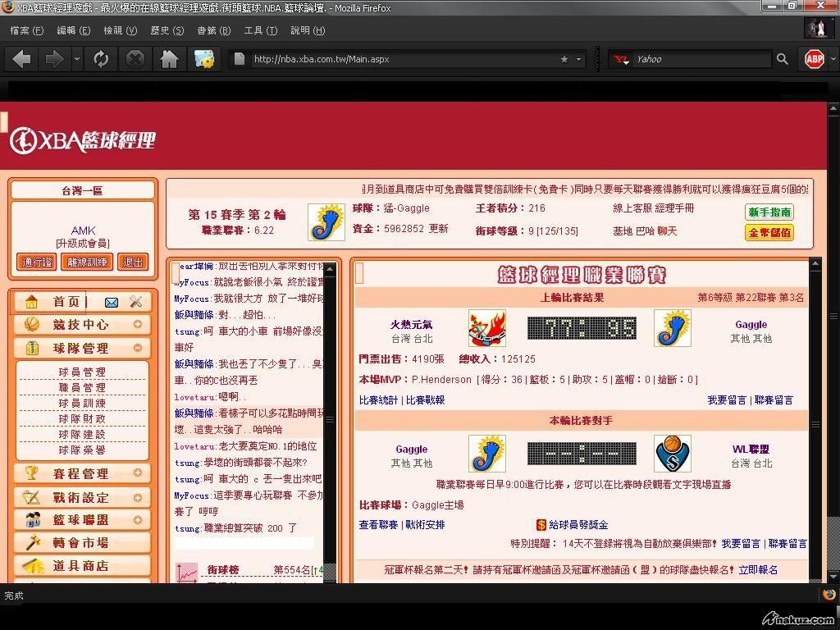840x630 pixels.
Task: Open the 歷史 menu
Action: coord(167,30)
